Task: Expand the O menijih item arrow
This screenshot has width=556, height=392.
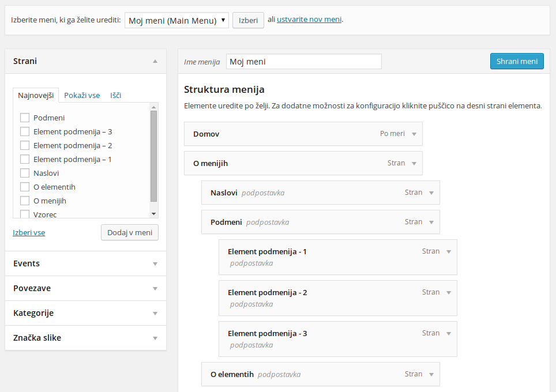Action: 414,163
